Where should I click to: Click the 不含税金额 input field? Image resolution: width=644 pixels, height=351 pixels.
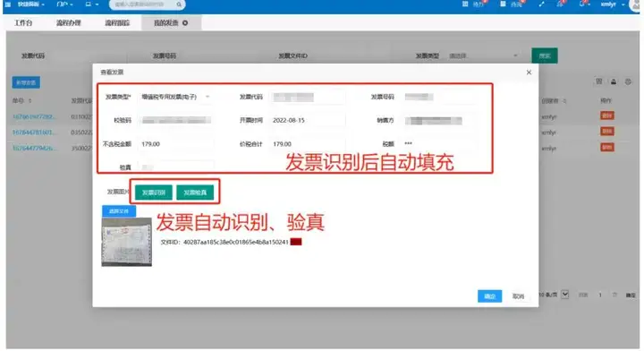coord(176,144)
